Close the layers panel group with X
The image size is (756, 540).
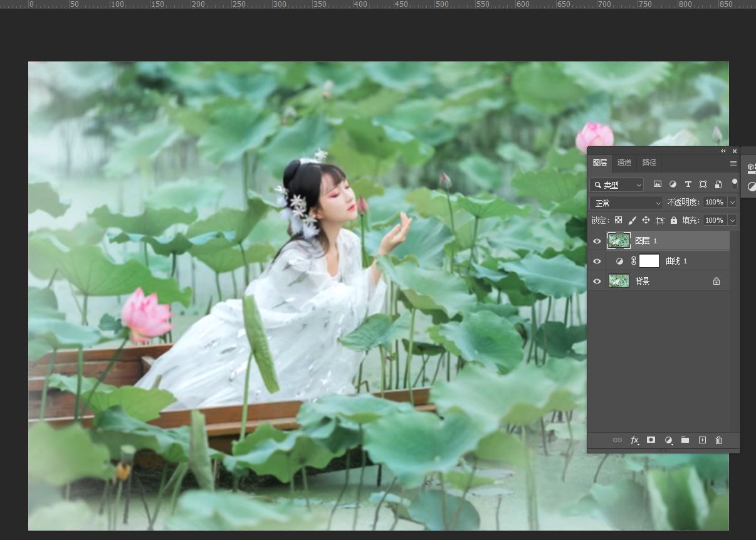735,151
